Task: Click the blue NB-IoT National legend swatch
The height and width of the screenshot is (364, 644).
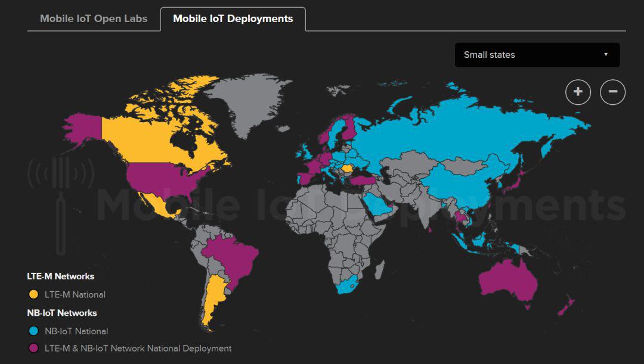Action: [x=33, y=331]
